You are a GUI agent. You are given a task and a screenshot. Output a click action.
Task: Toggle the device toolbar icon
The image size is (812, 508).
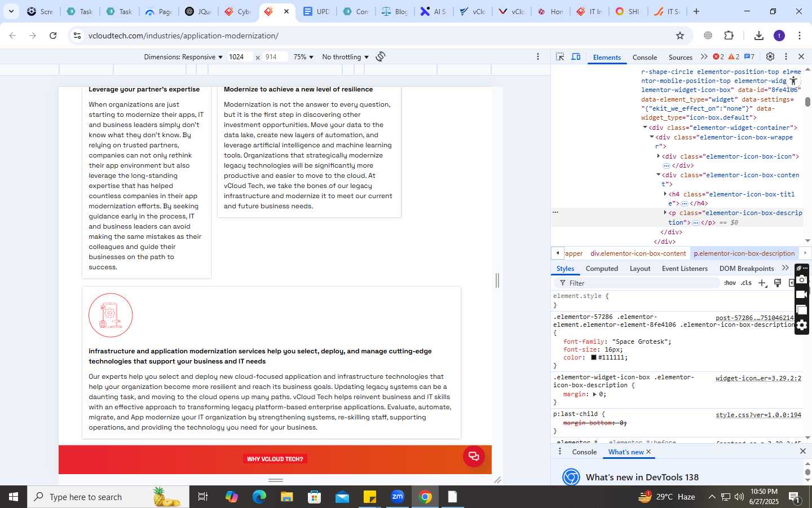point(576,57)
